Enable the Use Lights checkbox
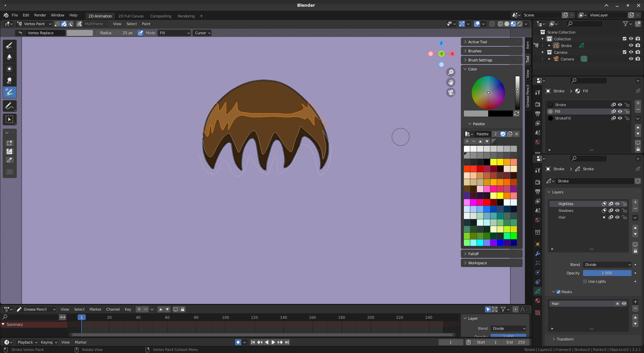This screenshot has height=353, width=644. click(585, 281)
